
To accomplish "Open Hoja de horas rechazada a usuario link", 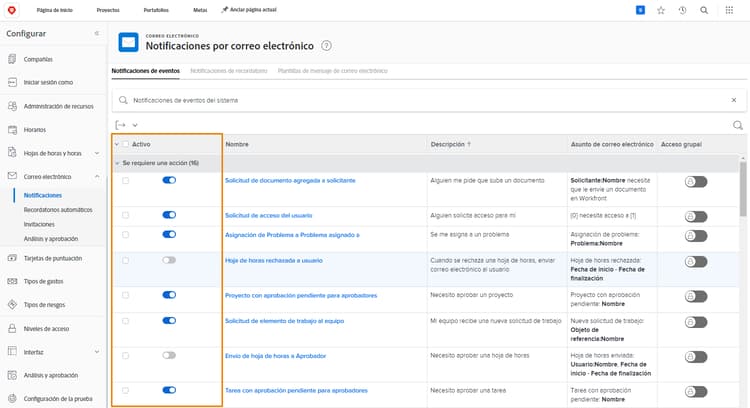I will (274, 260).
